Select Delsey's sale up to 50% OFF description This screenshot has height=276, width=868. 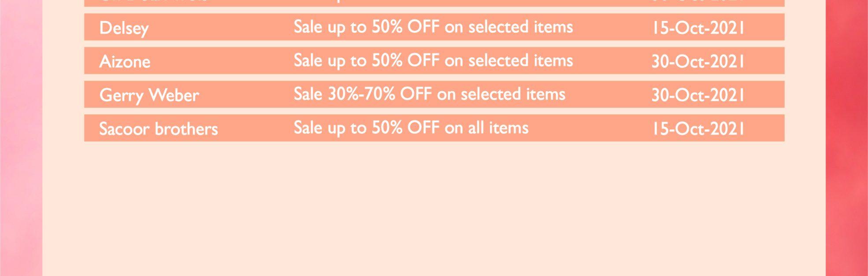[x=433, y=27]
